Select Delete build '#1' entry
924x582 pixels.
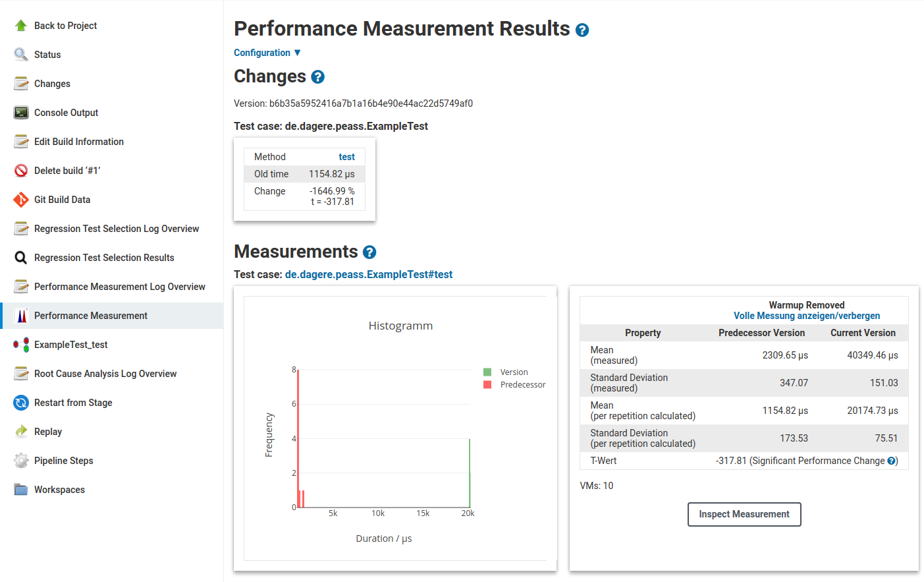pyautogui.click(x=67, y=171)
